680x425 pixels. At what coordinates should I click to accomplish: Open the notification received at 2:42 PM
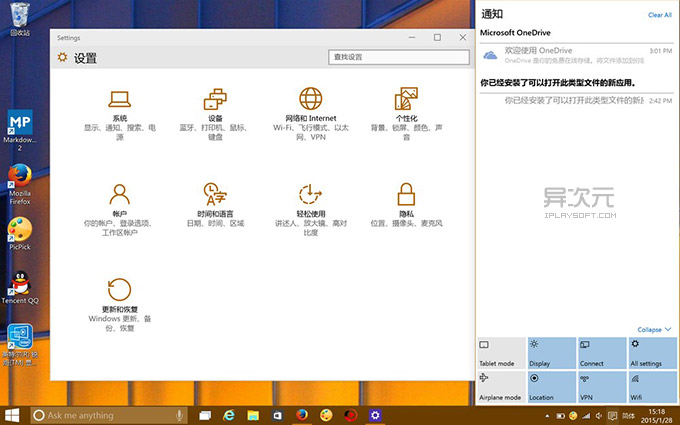pos(576,101)
